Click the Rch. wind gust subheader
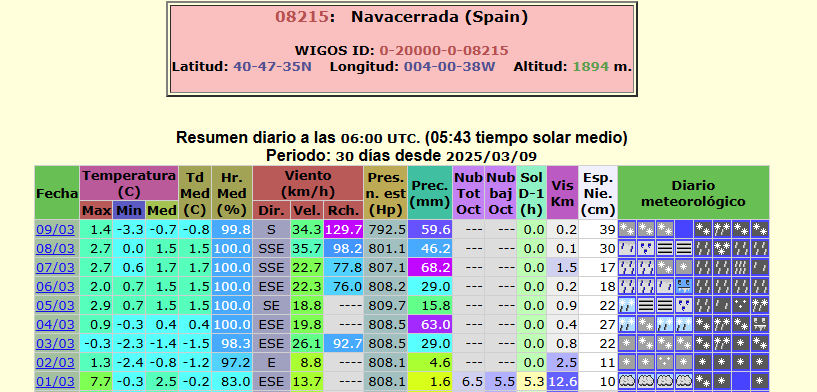Viewport: 817px width, 392px height. pyautogui.click(x=343, y=211)
